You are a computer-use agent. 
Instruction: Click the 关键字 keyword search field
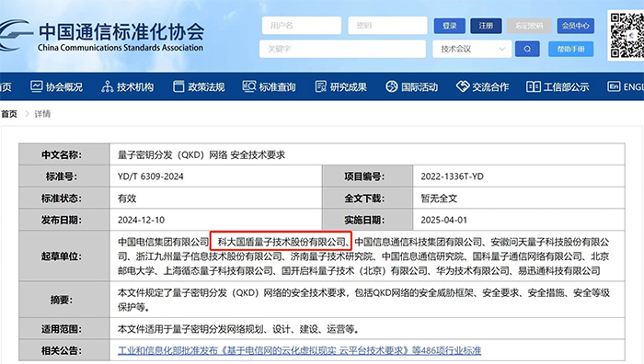[x=342, y=50]
